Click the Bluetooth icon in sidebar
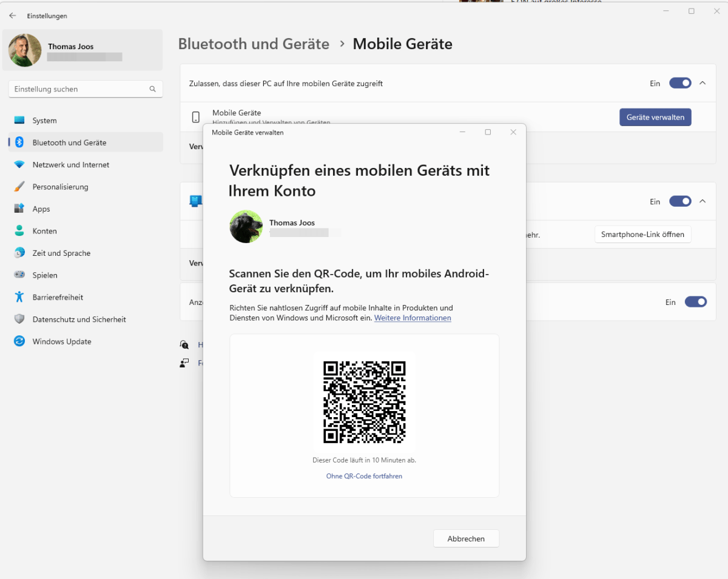Screen dimensions: 728x579 (x=19, y=142)
